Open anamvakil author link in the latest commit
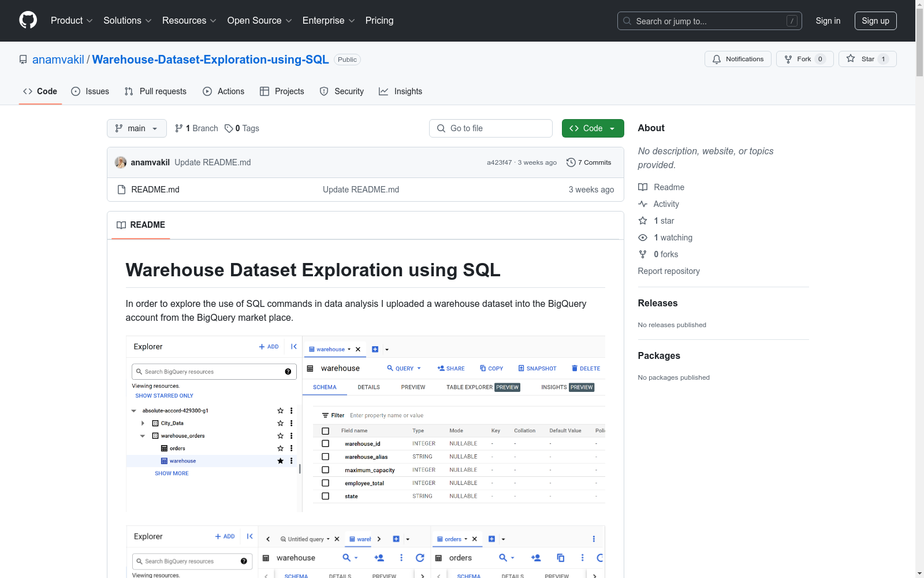Viewport: 924px width, 578px height. coord(150,162)
